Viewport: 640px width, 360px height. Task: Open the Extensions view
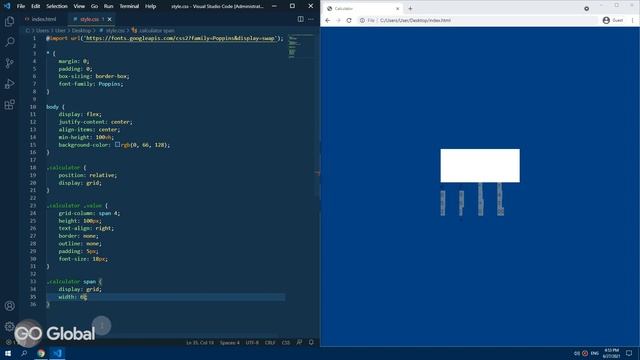[9, 104]
